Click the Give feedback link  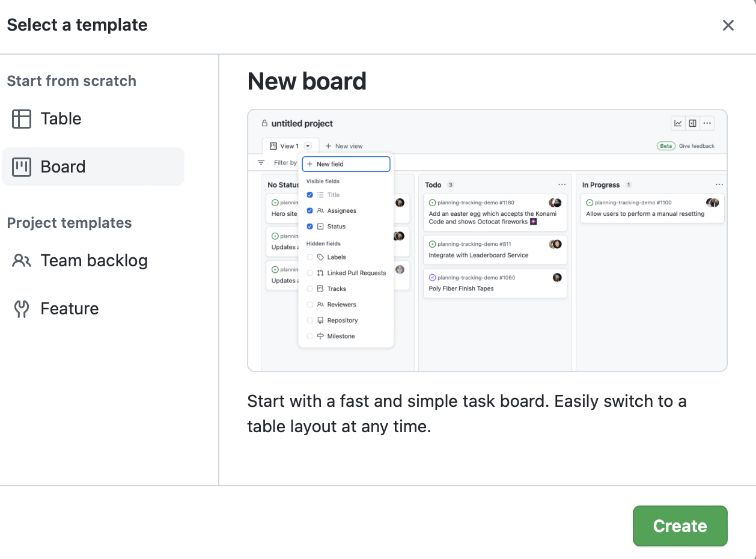pyautogui.click(x=697, y=146)
